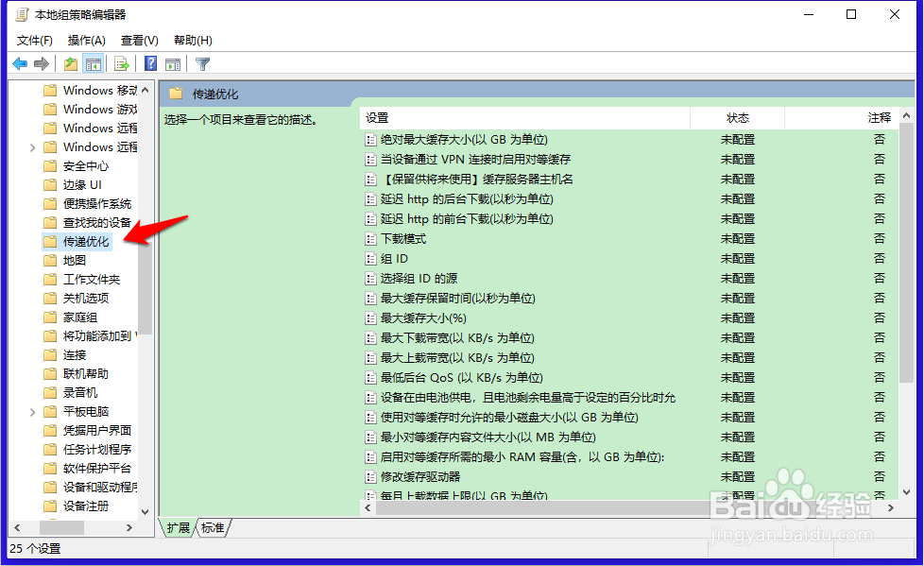924x566 pixels.
Task: Click settings list scroll-up arrow
Action: pos(906,115)
